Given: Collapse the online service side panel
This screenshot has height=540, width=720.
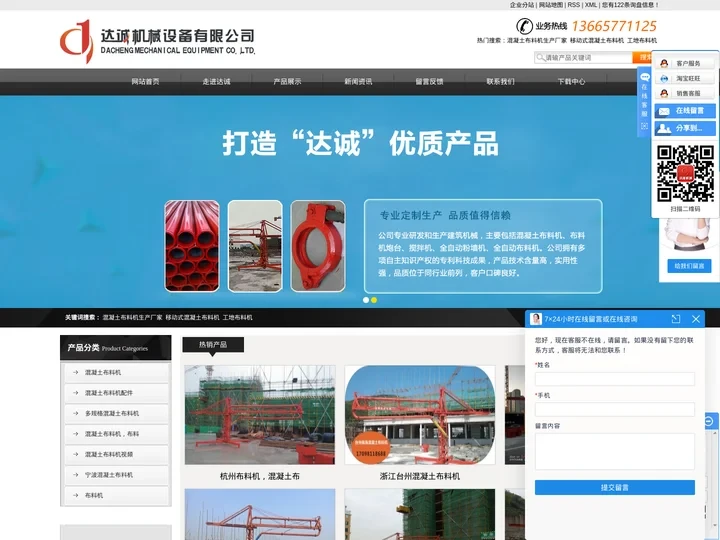Looking at the screenshot, I should [644, 126].
